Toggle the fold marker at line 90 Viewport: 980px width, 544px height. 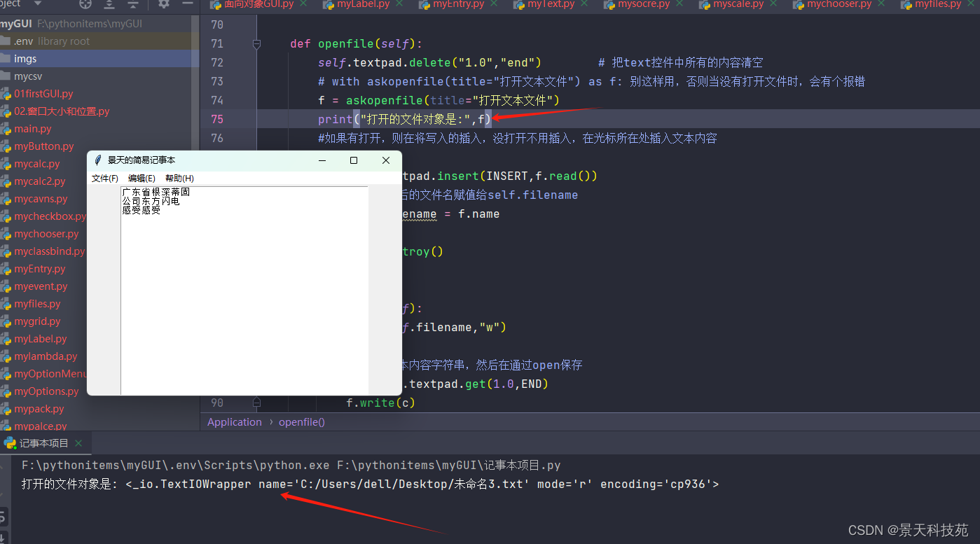pyautogui.click(x=256, y=403)
